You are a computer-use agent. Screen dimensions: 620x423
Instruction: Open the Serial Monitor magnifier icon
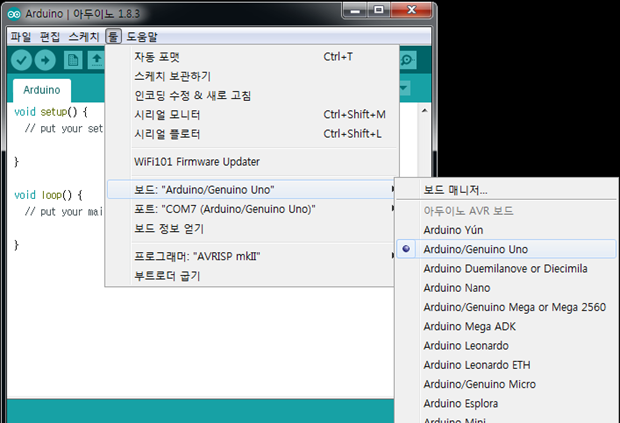pyautogui.click(x=407, y=60)
